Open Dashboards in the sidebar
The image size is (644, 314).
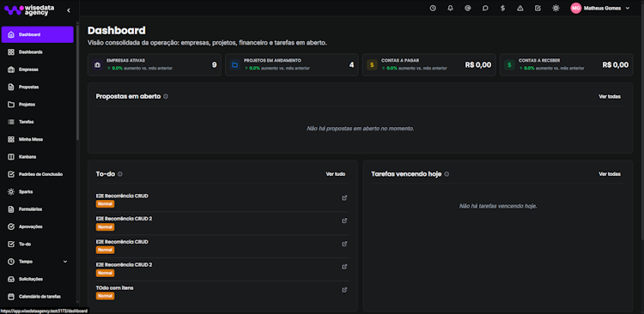pyautogui.click(x=38, y=52)
